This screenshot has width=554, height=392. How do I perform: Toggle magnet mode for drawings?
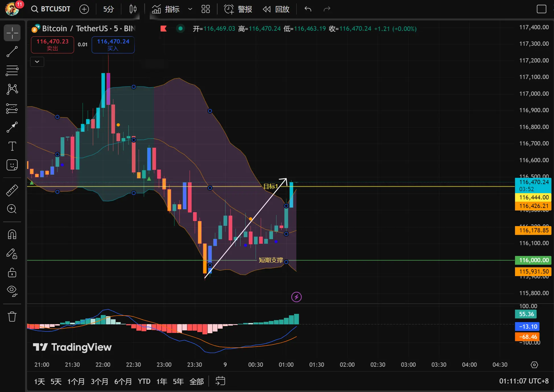12,235
